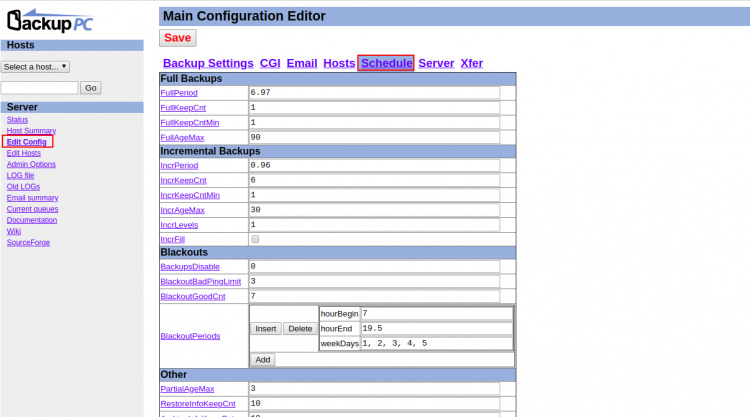Screen dimensions: 750x417
Task: Click the FullPeriod setting link
Action: (181, 93)
